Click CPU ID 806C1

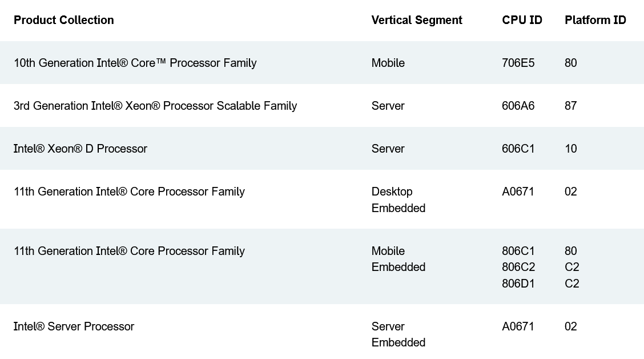click(x=518, y=251)
